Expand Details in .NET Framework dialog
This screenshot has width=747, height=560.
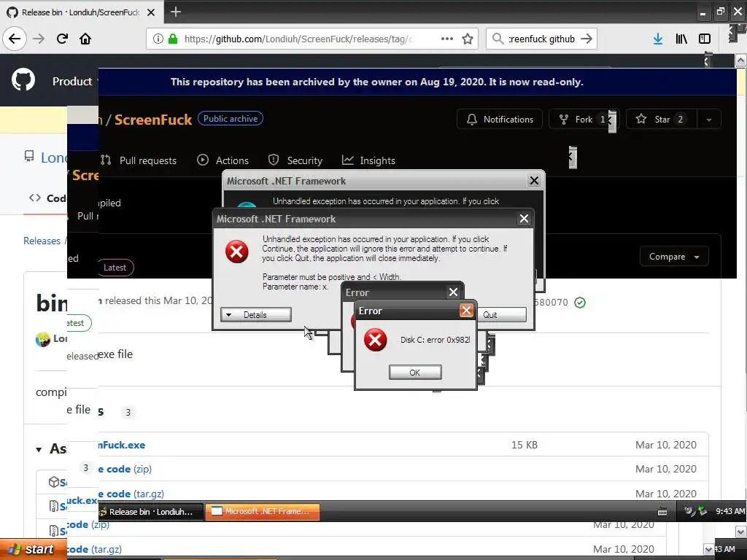256,315
